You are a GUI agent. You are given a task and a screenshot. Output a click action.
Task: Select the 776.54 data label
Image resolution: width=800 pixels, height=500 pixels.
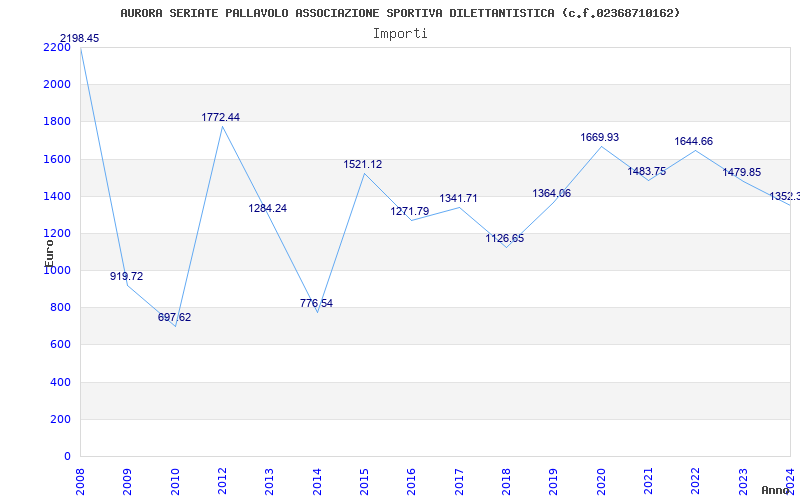(x=316, y=303)
